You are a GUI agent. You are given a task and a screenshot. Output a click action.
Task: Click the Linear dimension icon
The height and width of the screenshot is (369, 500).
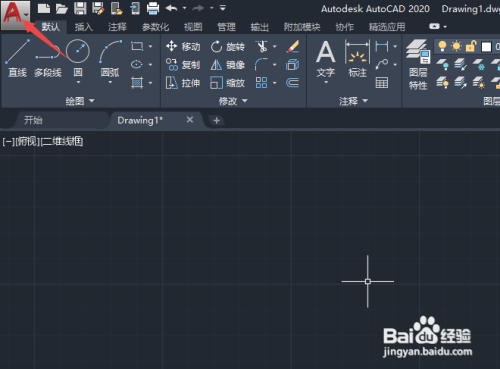[x=382, y=46]
